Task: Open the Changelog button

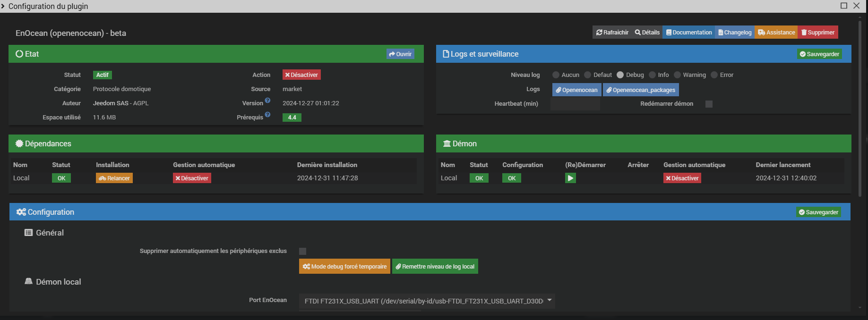Action: tap(735, 33)
